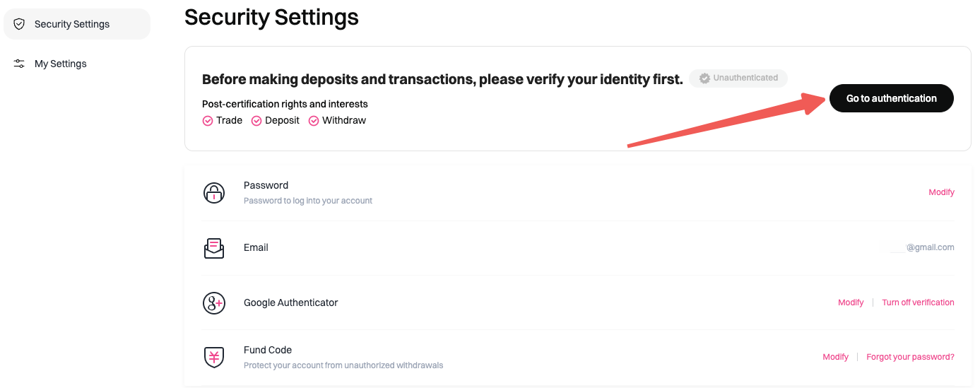This screenshot has width=980, height=388.
Task: Click the Security Settings shield icon
Action: [19, 24]
